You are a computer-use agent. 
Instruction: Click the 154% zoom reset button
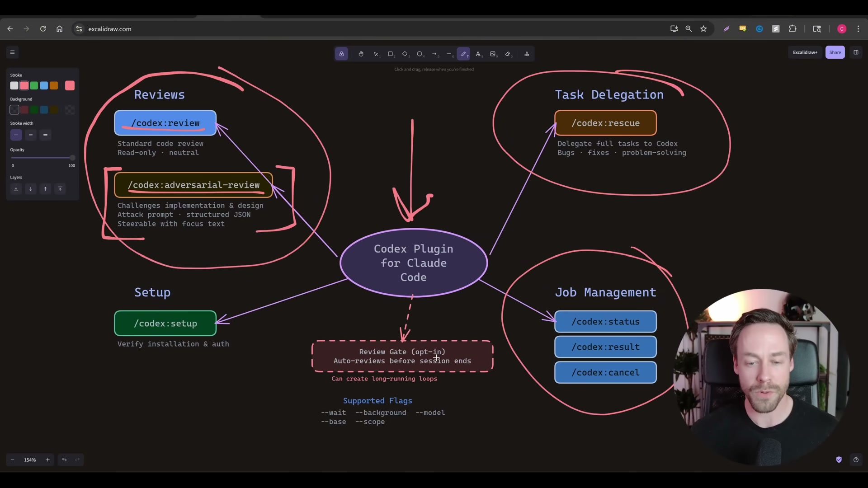click(x=30, y=460)
